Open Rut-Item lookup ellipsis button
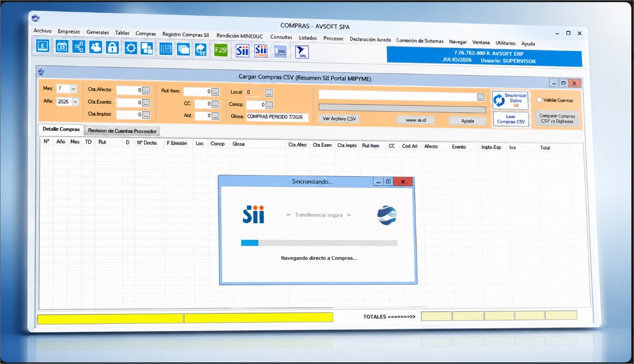This screenshot has width=634, height=364. (x=216, y=92)
